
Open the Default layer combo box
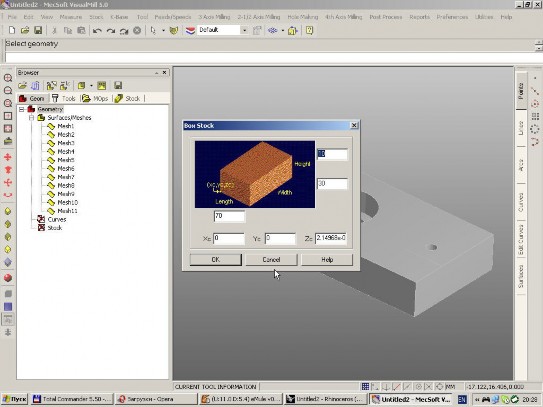pos(222,30)
